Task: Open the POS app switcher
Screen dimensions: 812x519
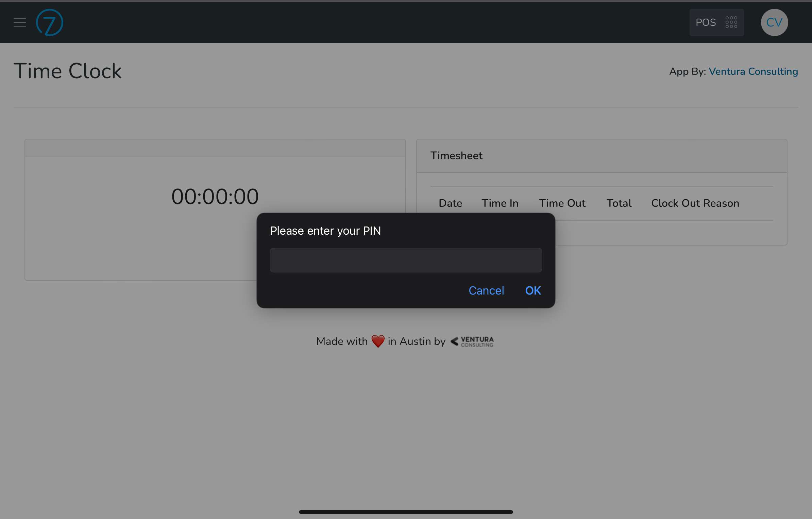Action: [x=716, y=22]
